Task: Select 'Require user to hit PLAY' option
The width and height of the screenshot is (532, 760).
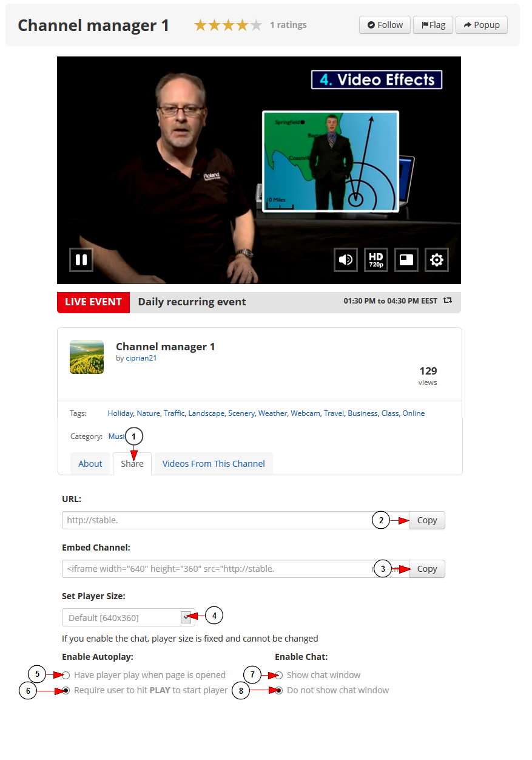Action: point(66,690)
